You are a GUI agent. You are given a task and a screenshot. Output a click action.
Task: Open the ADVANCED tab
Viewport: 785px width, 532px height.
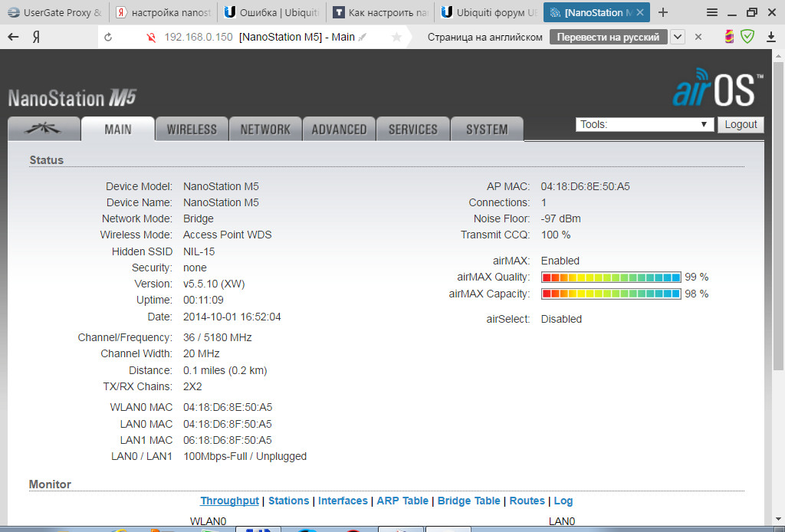[x=339, y=129]
